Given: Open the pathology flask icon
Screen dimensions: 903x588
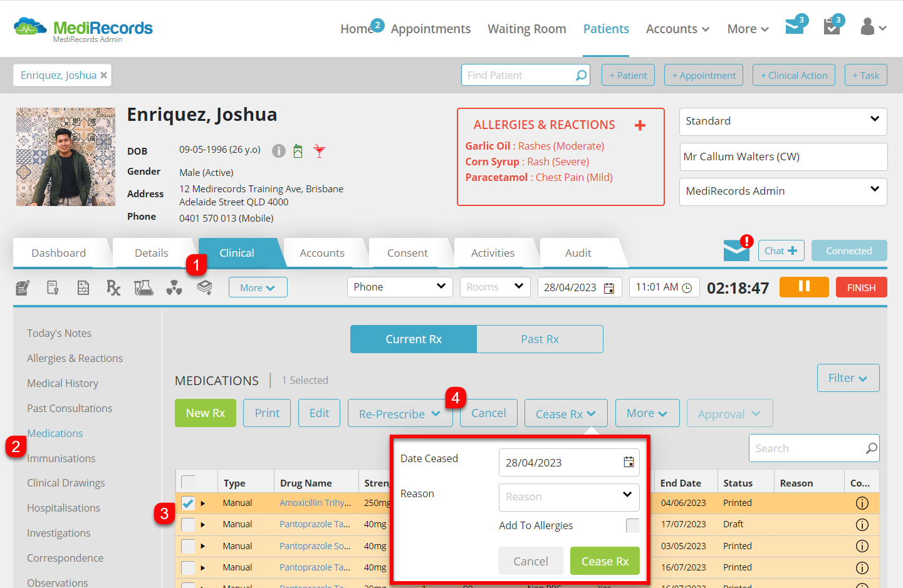Looking at the screenshot, I should 144,287.
